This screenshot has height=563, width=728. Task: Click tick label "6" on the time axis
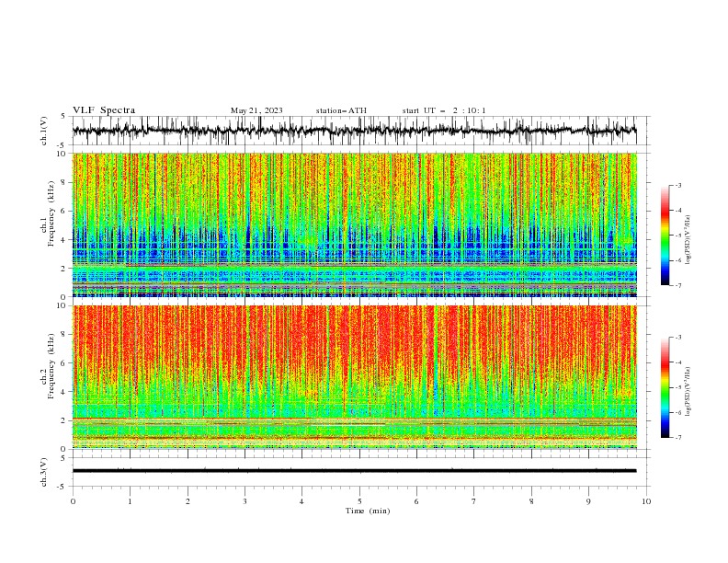pyautogui.click(x=416, y=501)
